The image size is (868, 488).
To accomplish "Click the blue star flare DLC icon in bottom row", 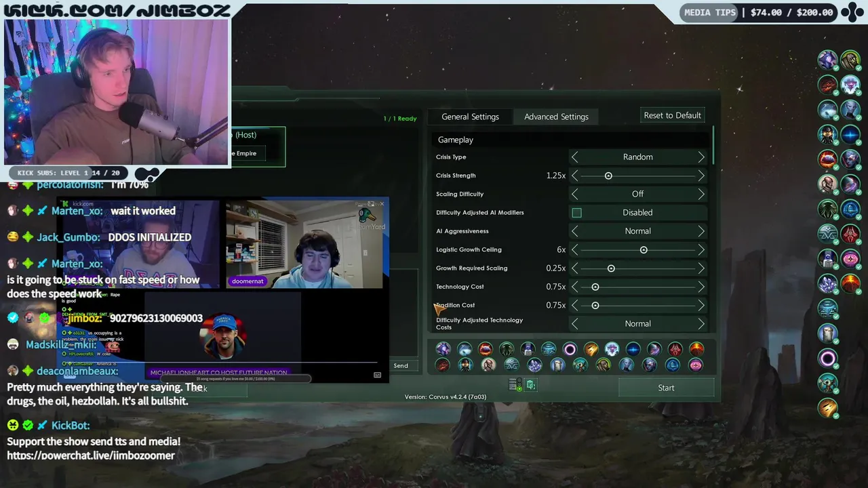I will pos(633,349).
